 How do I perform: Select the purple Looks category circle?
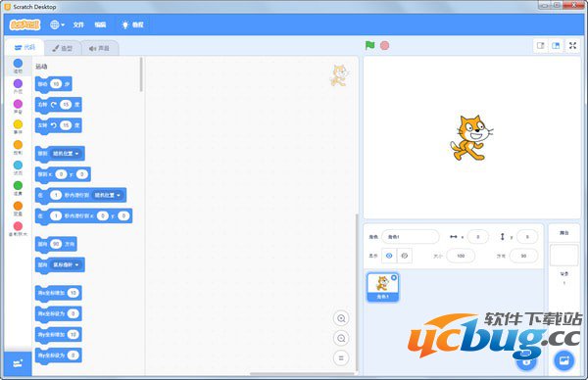(x=18, y=83)
